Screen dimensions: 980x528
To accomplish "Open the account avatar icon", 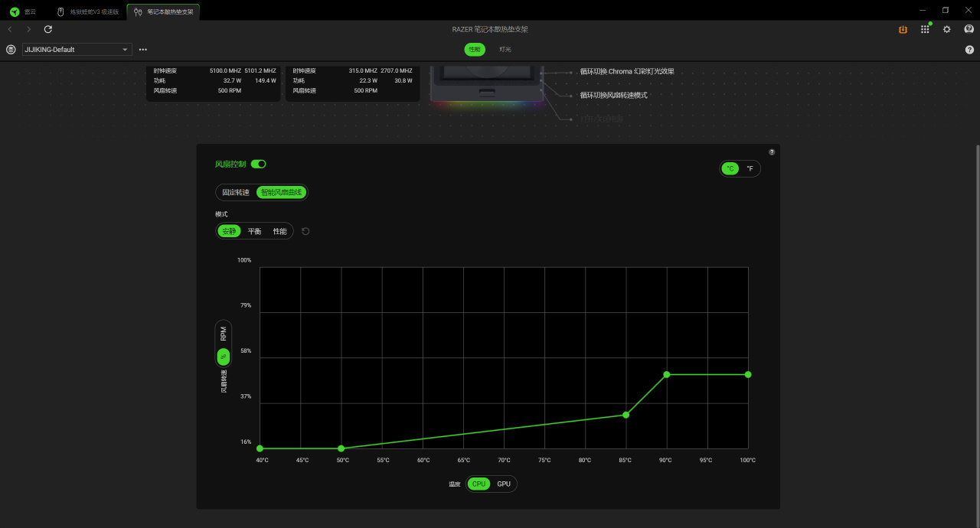I will [969, 29].
